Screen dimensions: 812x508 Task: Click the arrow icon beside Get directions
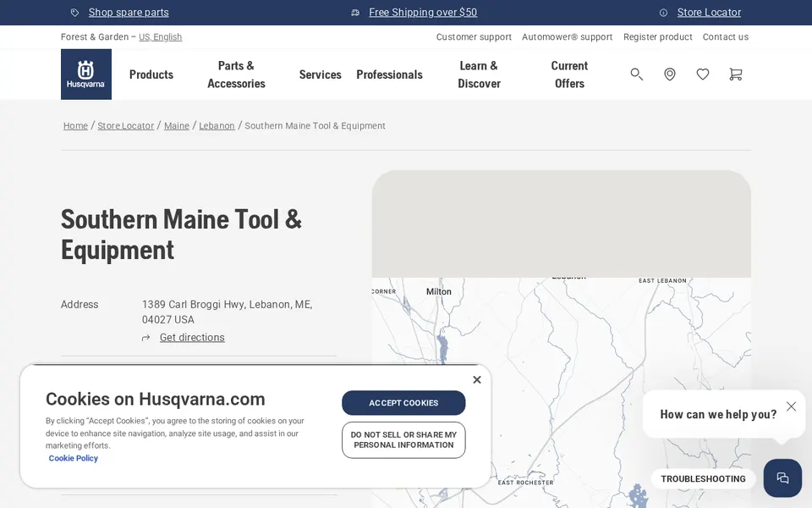click(x=146, y=338)
